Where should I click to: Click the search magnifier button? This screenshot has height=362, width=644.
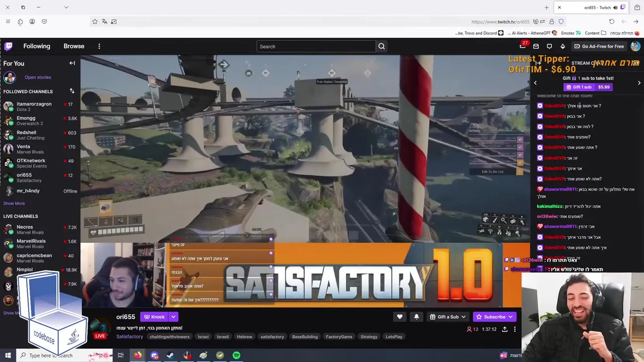point(381,46)
